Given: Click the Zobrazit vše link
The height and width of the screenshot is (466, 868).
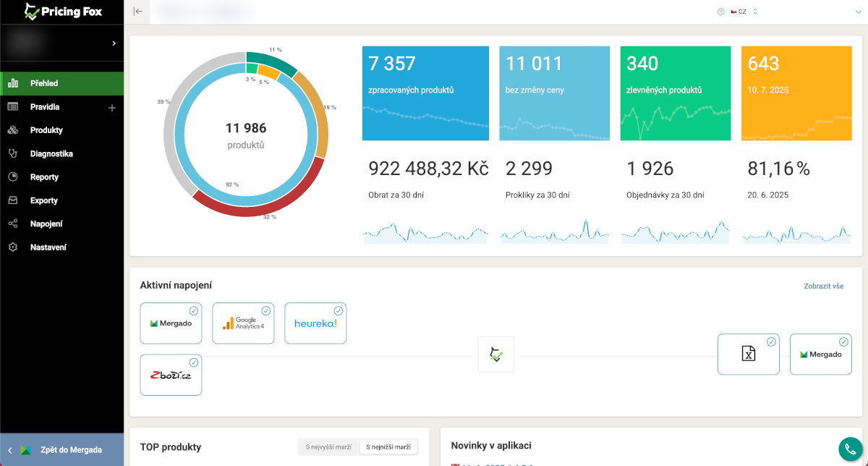Looking at the screenshot, I should [823, 286].
